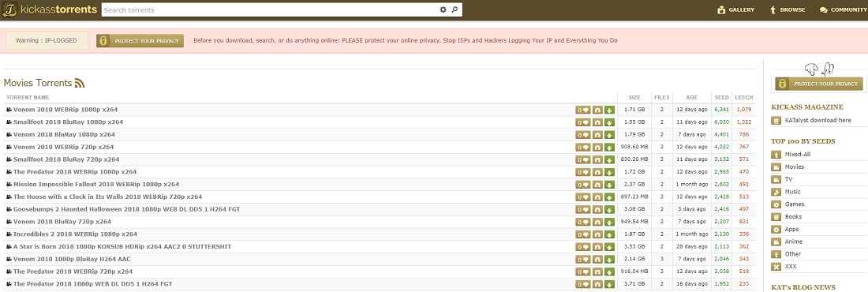Sort torrents by Leech column

click(744, 98)
